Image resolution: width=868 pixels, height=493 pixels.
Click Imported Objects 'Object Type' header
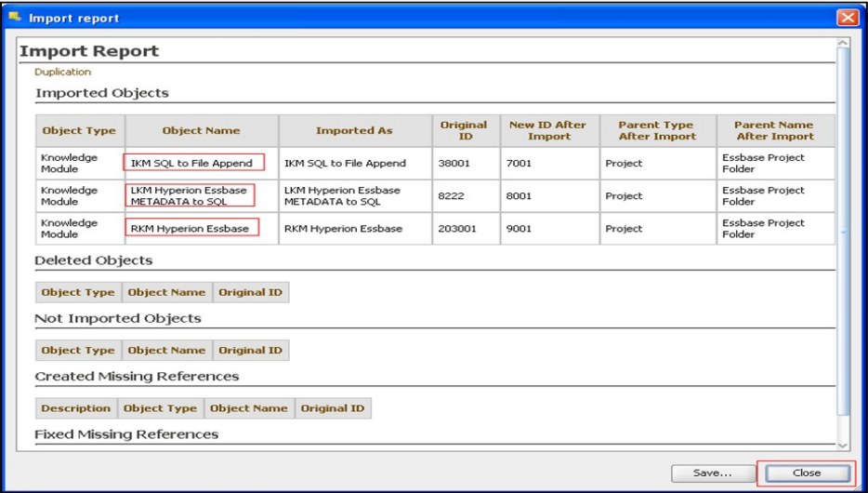point(79,131)
